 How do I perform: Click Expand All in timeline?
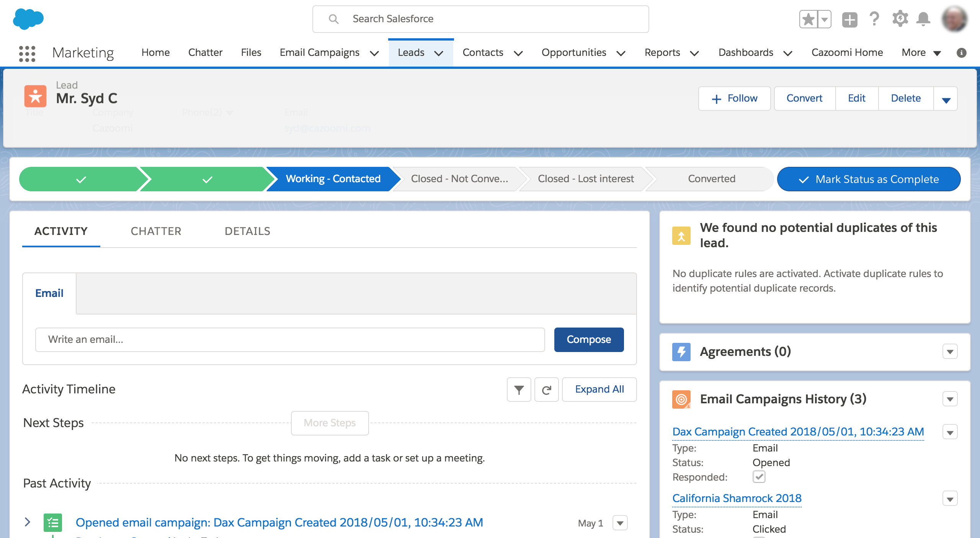(x=599, y=390)
